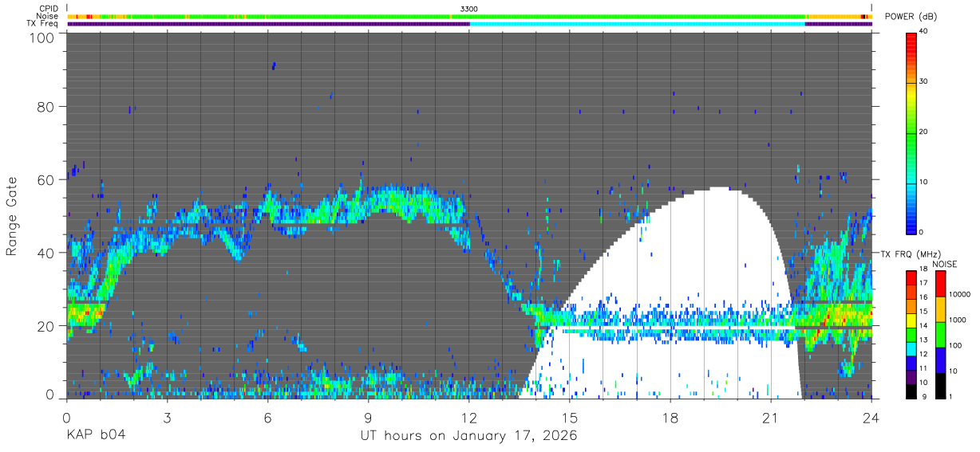Click hour tick label 18

(670, 417)
